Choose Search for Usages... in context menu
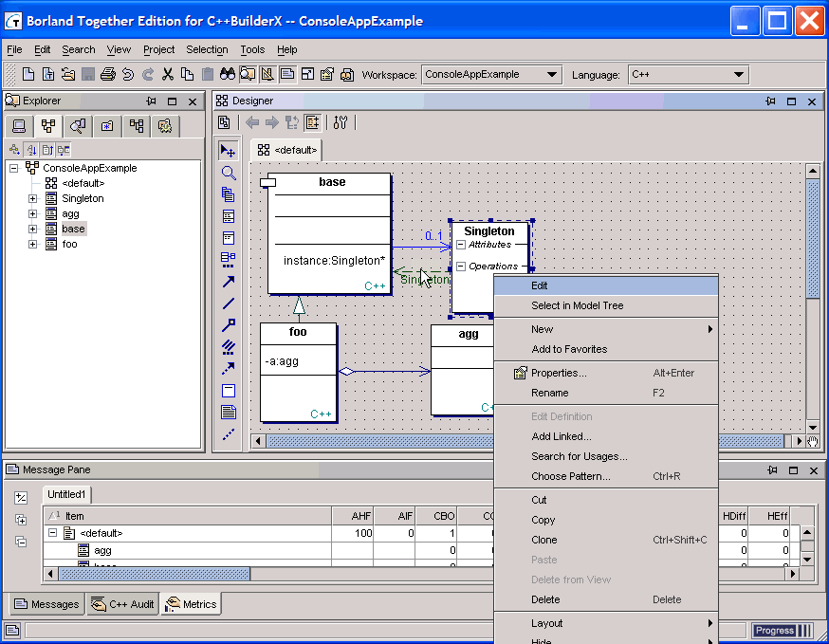This screenshot has width=829, height=644. pyautogui.click(x=606, y=457)
